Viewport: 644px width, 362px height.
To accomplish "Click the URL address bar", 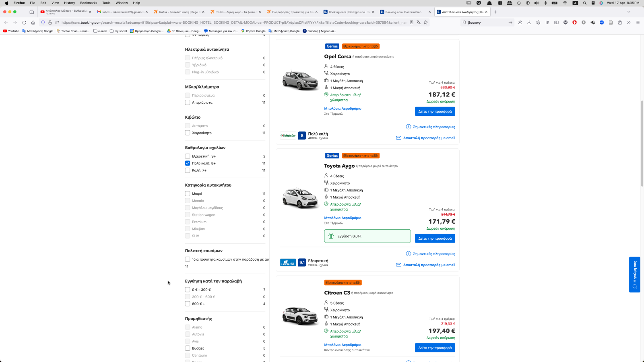I will (x=233, y=23).
